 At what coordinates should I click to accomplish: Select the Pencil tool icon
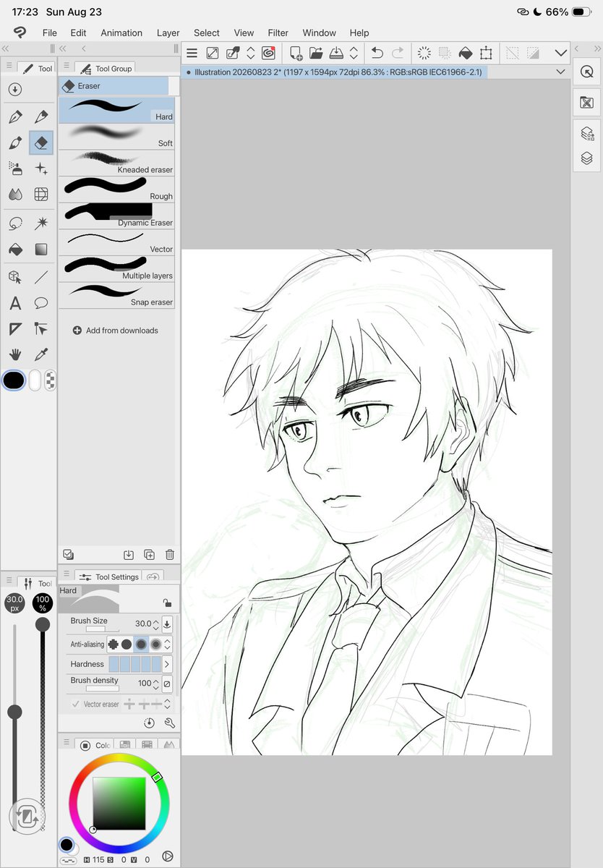[41, 116]
